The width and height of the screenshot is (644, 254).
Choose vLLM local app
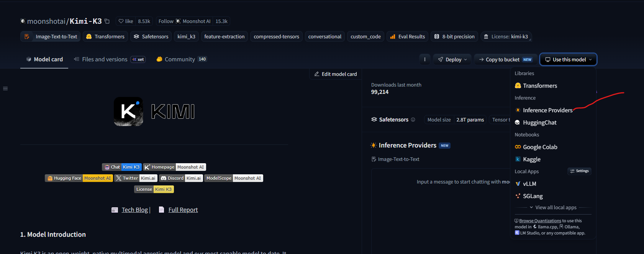(x=553, y=184)
